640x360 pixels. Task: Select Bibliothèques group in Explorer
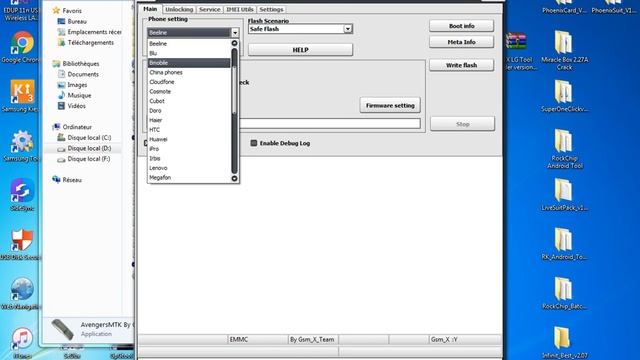pos(81,64)
